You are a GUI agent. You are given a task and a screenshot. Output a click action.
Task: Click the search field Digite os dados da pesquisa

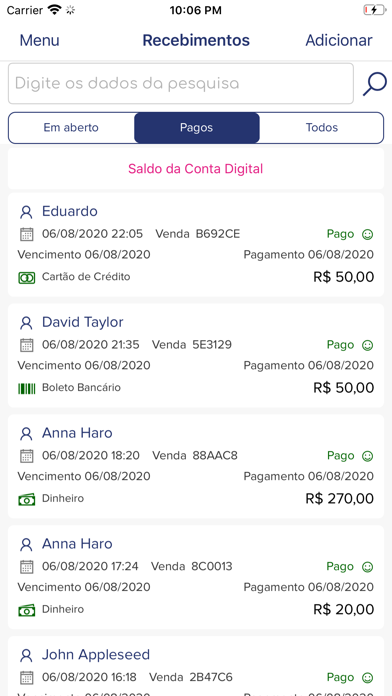coord(181,83)
